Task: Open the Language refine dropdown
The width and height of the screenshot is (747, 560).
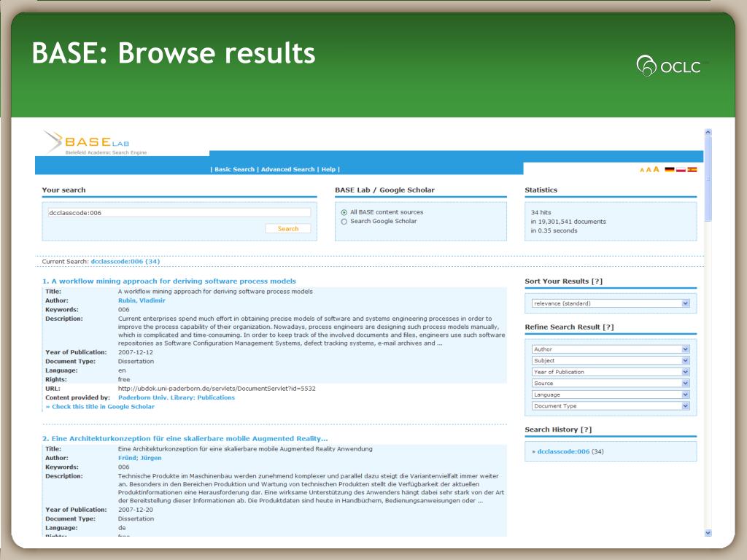Action: [611, 394]
